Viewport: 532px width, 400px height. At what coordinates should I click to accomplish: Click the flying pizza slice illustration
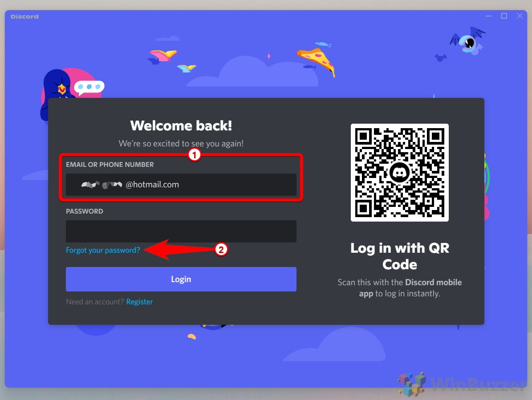tap(316, 61)
